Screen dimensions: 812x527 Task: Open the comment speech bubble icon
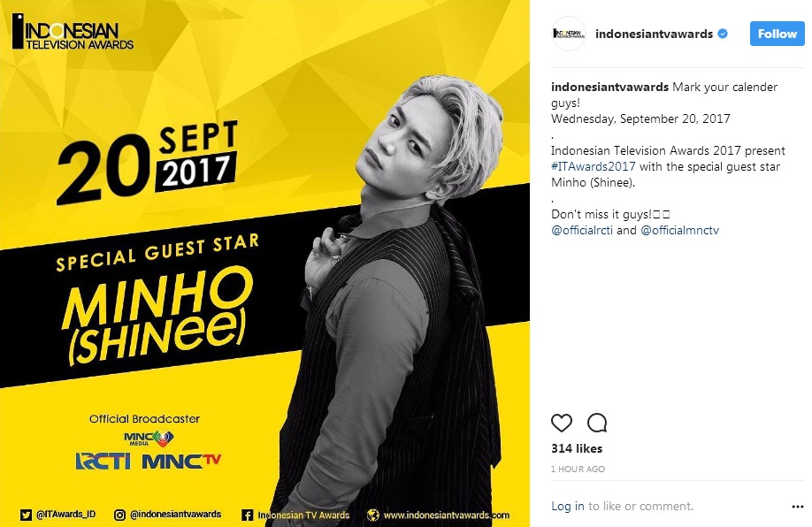point(597,423)
